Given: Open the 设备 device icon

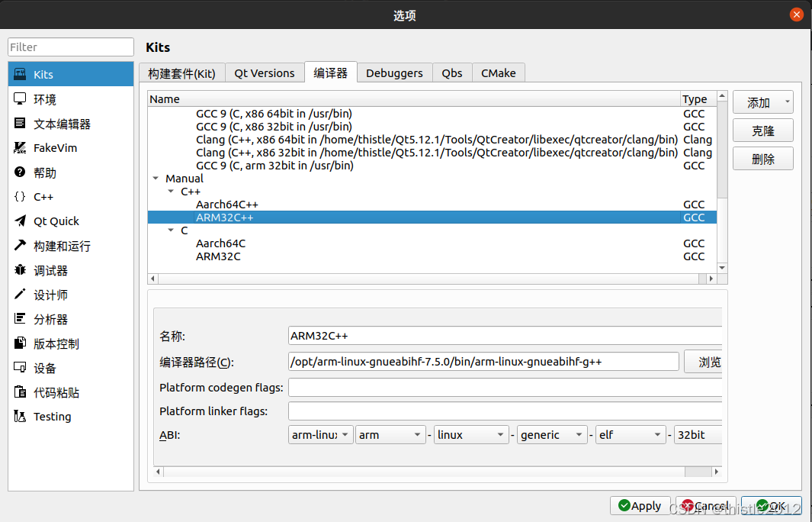Looking at the screenshot, I should click(20, 368).
